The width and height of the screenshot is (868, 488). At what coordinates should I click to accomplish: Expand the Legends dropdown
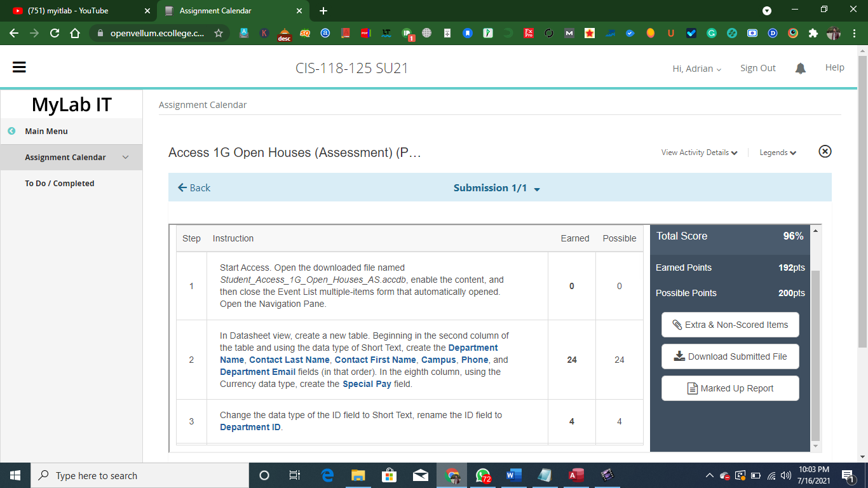tap(778, 152)
